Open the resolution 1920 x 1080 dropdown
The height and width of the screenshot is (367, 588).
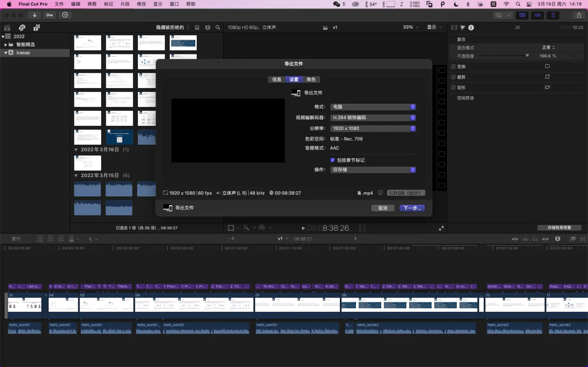373,128
